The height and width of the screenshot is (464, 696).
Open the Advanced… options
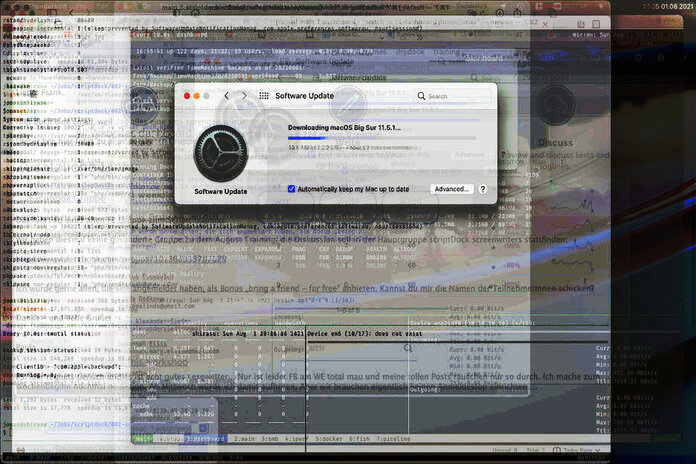pyautogui.click(x=451, y=189)
